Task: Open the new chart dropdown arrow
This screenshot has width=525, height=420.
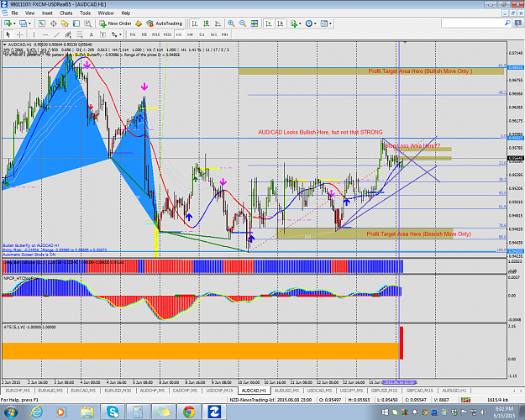Action: point(14,24)
